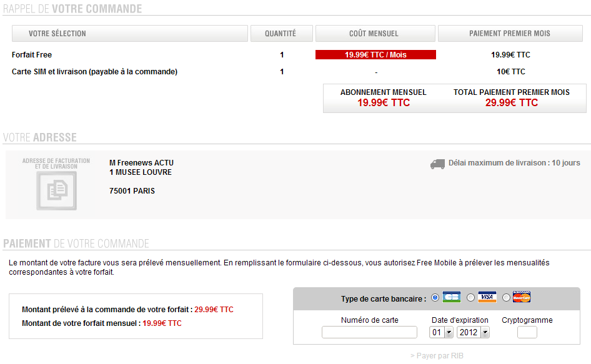Viewport: 591px width, 364px height.
Task: Open the expiration year dropdown
Action: click(x=473, y=332)
